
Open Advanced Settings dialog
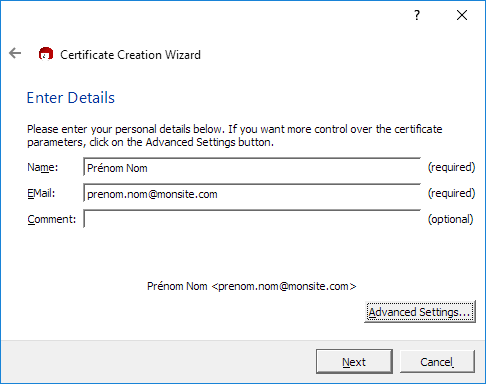(420, 312)
